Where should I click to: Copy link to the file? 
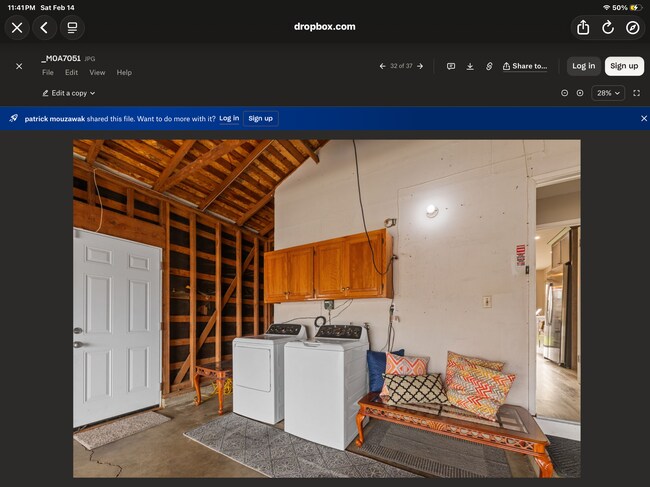[489, 66]
